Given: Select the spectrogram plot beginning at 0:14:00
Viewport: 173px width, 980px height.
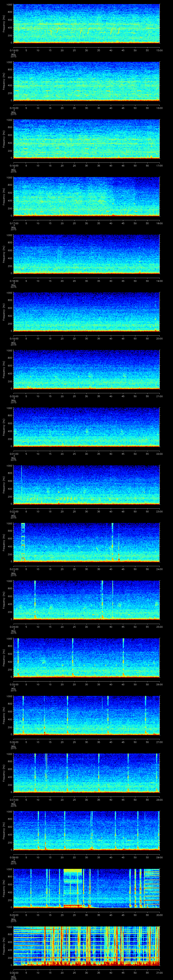Looking at the screenshot, I should click(x=86, y=24).
